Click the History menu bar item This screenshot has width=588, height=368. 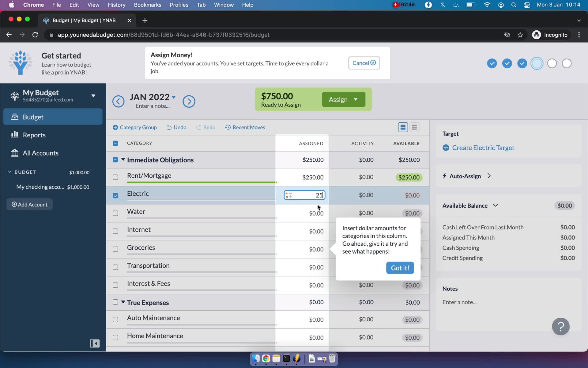[116, 5]
